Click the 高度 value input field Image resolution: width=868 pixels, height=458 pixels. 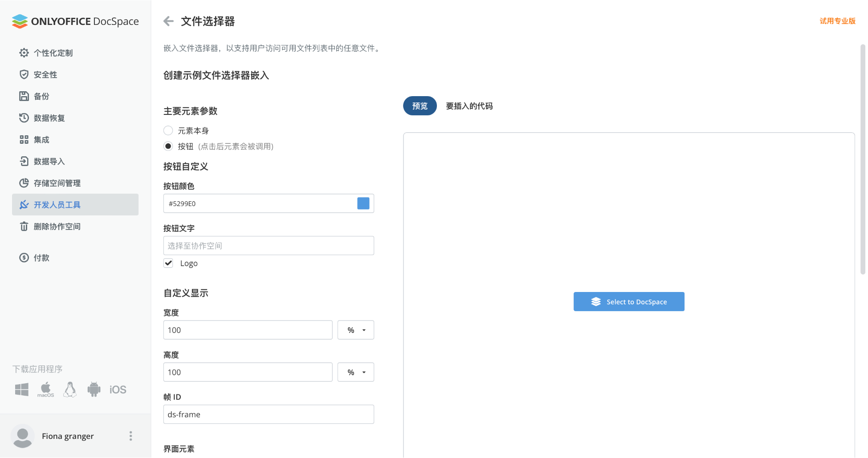[248, 372]
